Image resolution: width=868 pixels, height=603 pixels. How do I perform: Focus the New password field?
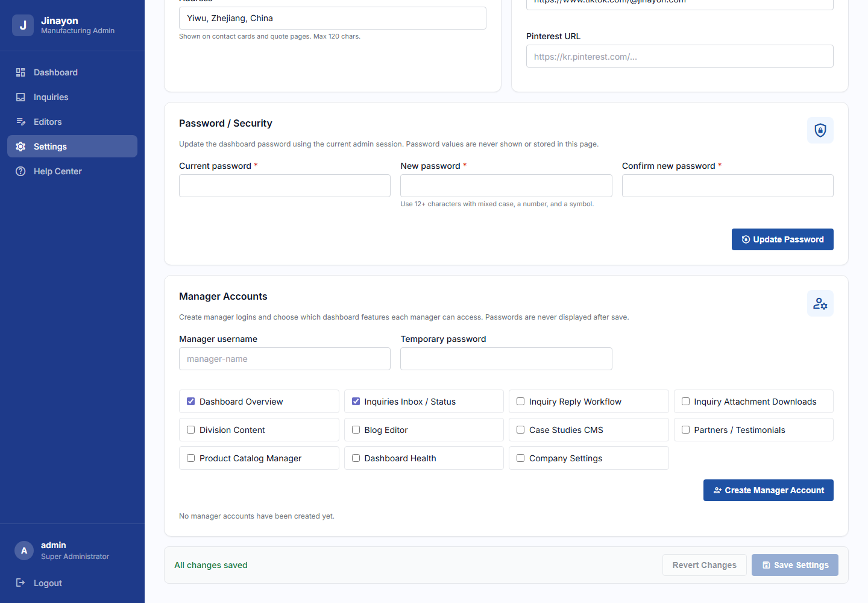pyautogui.click(x=506, y=186)
